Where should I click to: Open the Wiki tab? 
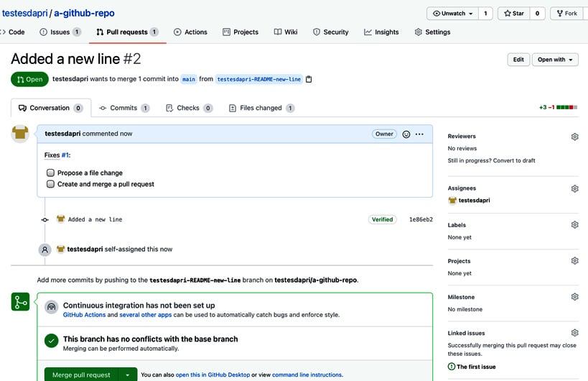[x=286, y=32]
